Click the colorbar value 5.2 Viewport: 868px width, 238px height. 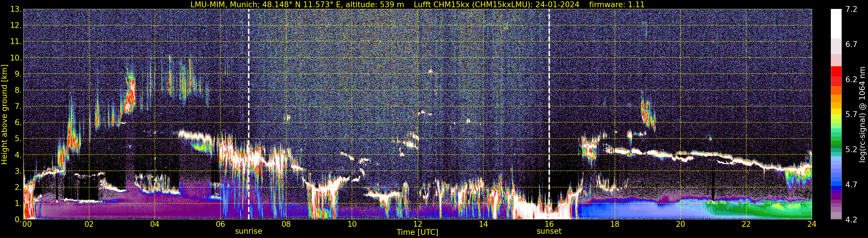click(851, 149)
